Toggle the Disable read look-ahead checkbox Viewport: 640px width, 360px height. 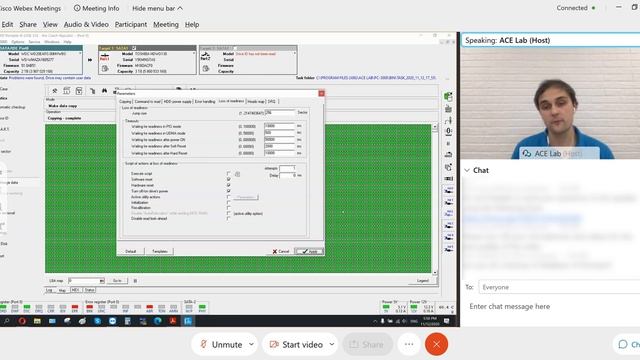pos(229,219)
